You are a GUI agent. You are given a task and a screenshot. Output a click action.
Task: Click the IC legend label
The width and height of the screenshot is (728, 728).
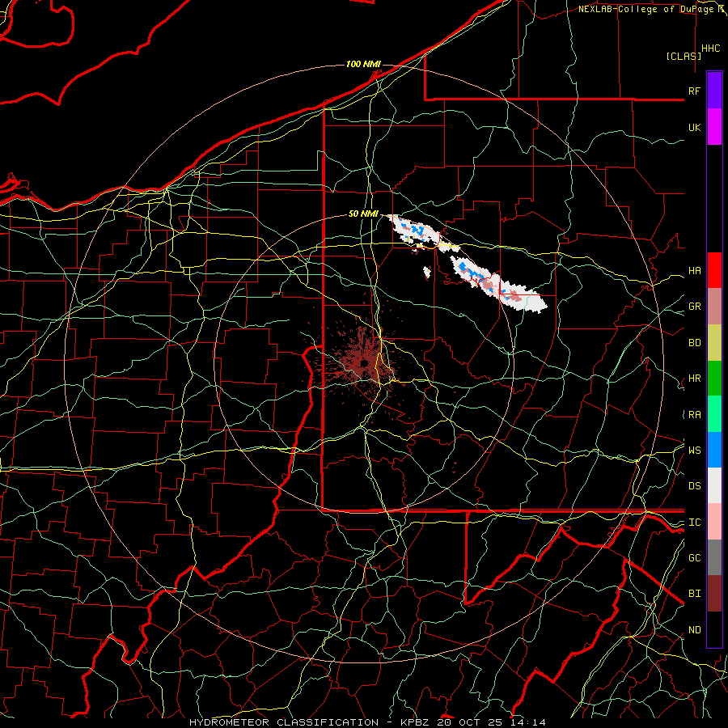tap(694, 523)
